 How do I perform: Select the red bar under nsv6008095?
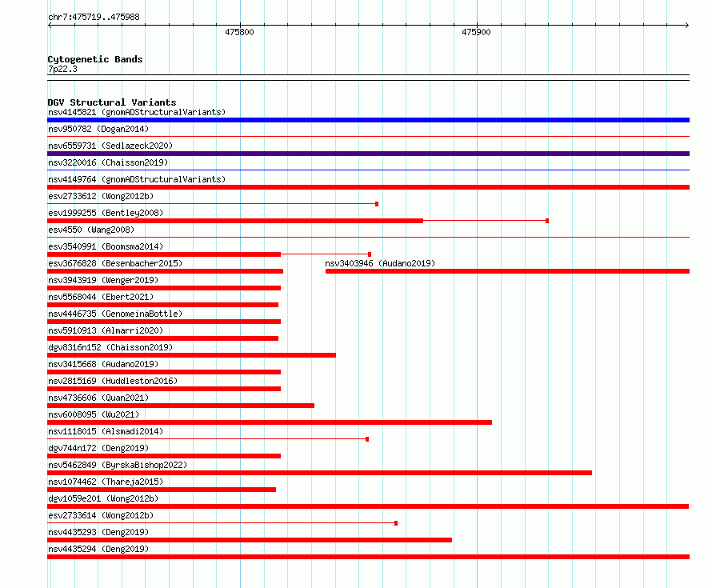(270, 422)
